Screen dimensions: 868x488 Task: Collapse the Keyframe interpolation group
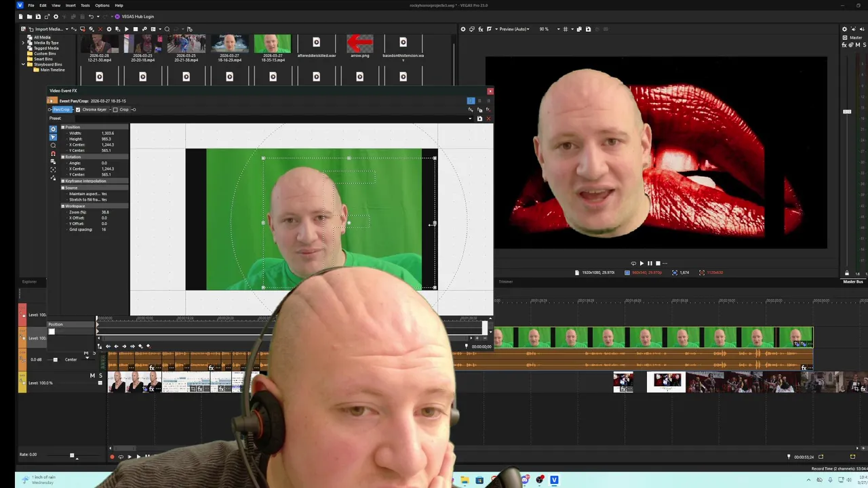coord(63,181)
